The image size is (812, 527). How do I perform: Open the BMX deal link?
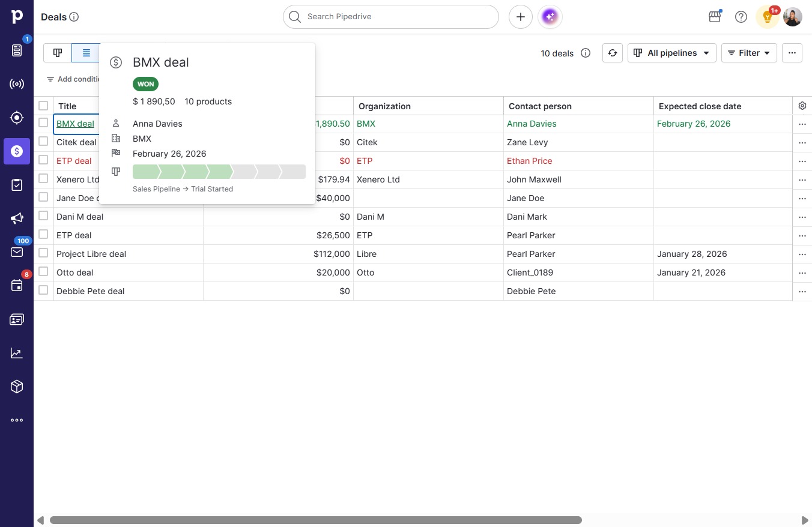pyautogui.click(x=75, y=124)
